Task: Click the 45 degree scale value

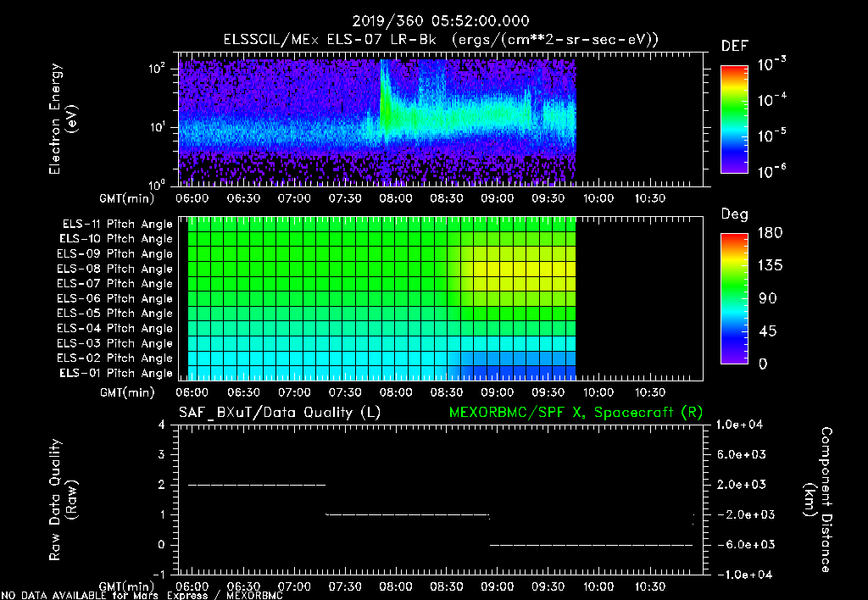Action: click(768, 331)
